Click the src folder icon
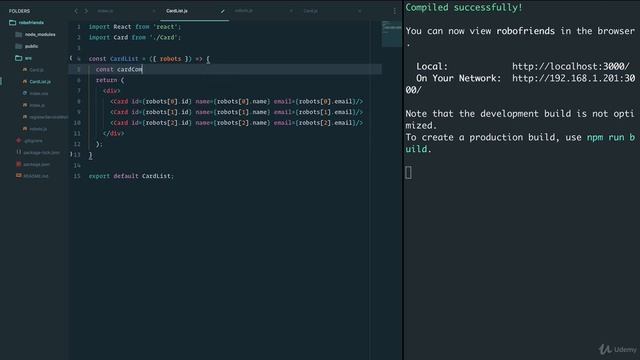Viewport: 640px width, 360px height. click(18, 58)
